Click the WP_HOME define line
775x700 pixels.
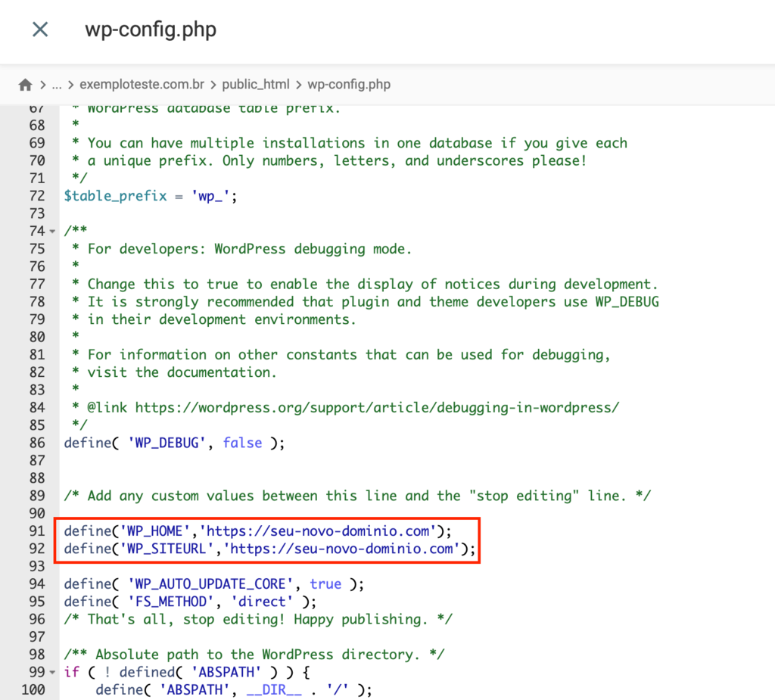257,531
